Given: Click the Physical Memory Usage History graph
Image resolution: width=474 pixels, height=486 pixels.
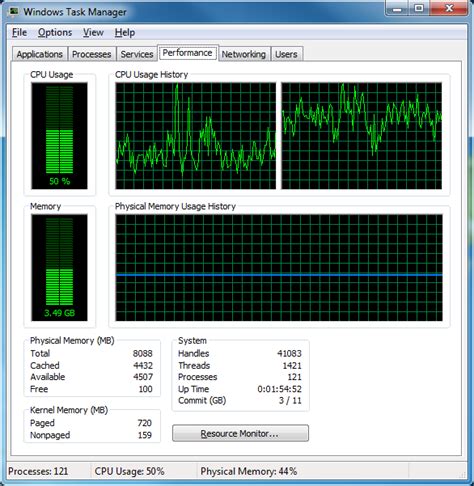Looking at the screenshot, I should coord(279,268).
